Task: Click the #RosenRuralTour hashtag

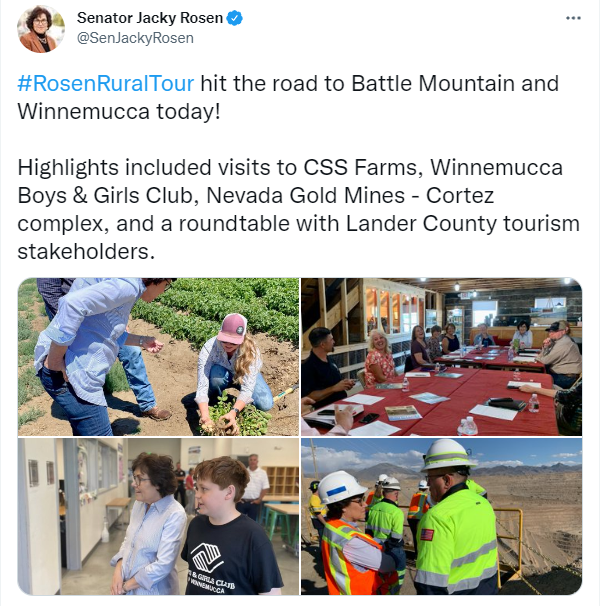Action: [106, 83]
